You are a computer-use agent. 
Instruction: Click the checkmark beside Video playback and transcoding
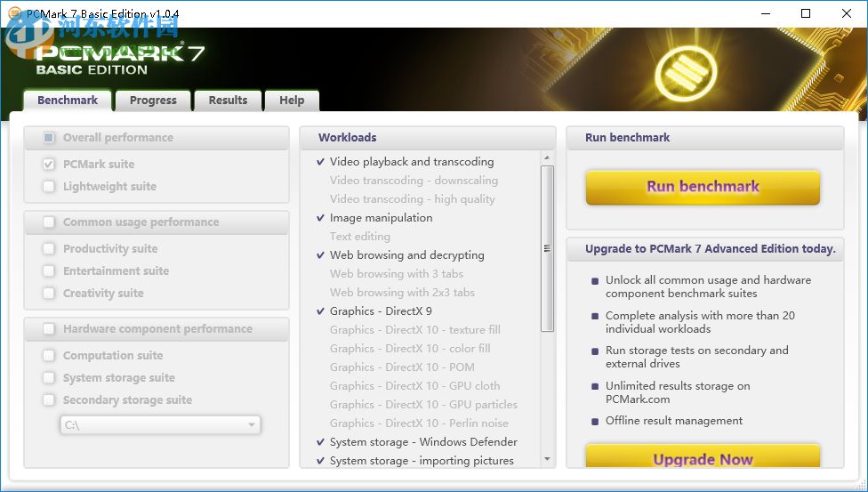pos(320,162)
